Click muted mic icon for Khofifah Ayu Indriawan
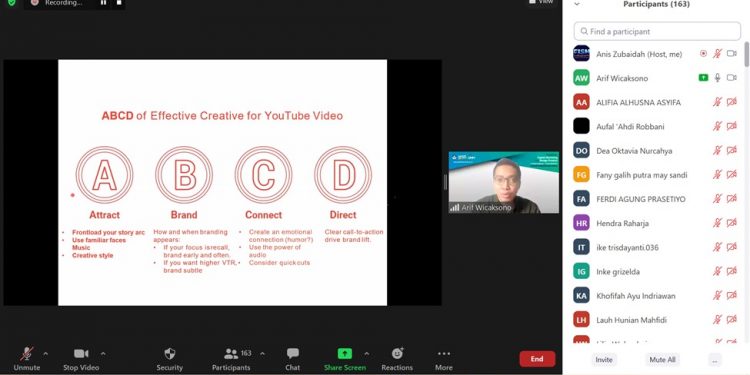The width and height of the screenshot is (750, 375). pos(717,296)
